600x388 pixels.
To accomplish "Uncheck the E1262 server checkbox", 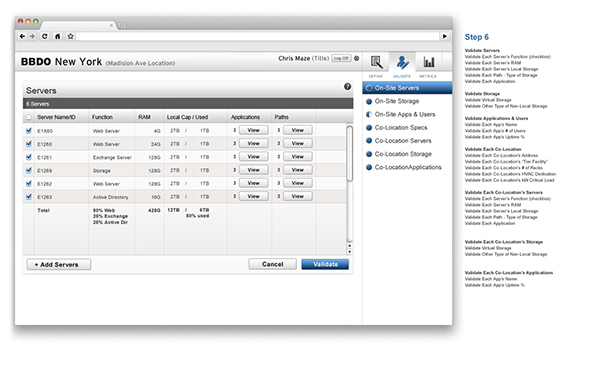I will [29, 183].
